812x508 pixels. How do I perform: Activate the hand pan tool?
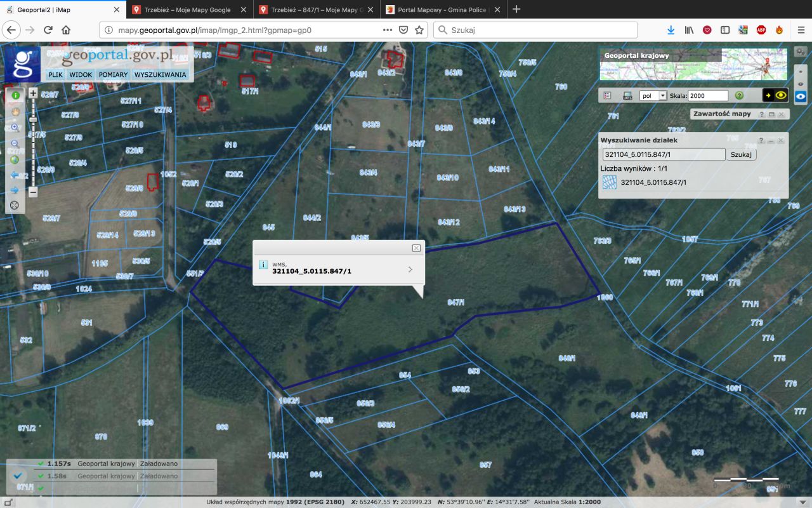(15, 111)
